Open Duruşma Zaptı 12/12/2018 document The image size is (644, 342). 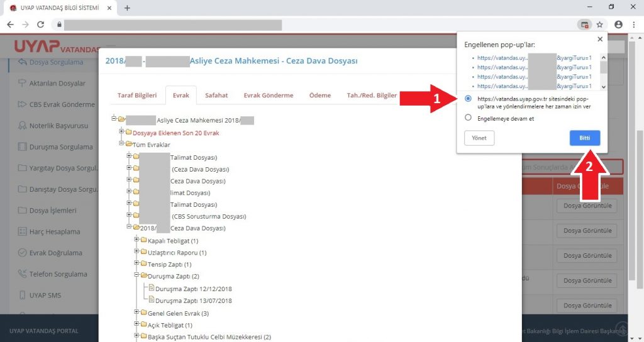click(193, 289)
